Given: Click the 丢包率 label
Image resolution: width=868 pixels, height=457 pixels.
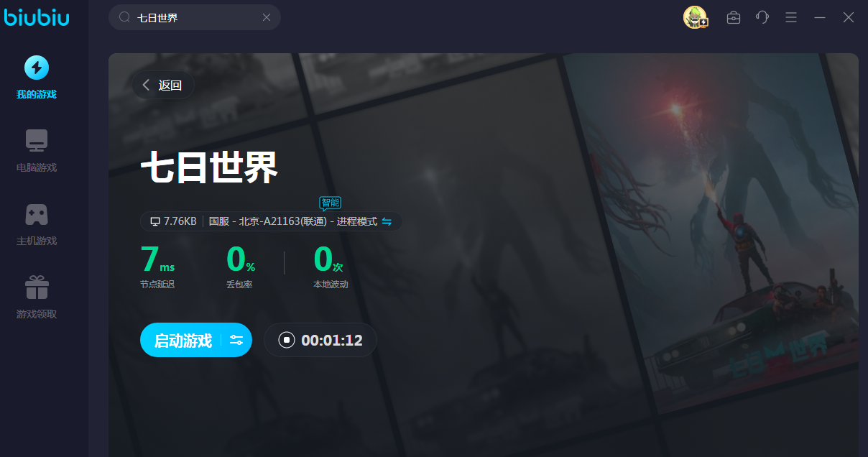Looking at the screenshot, I should (x=239, y=285).
